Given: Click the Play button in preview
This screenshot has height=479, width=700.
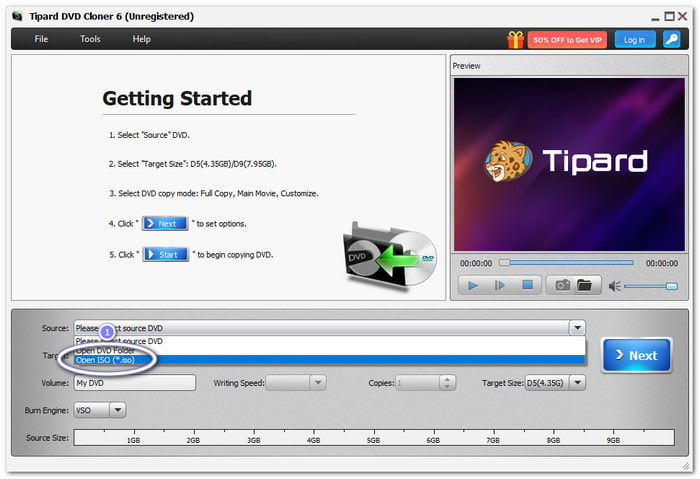Looking at the screenshot, I should [x=473, y=285].
